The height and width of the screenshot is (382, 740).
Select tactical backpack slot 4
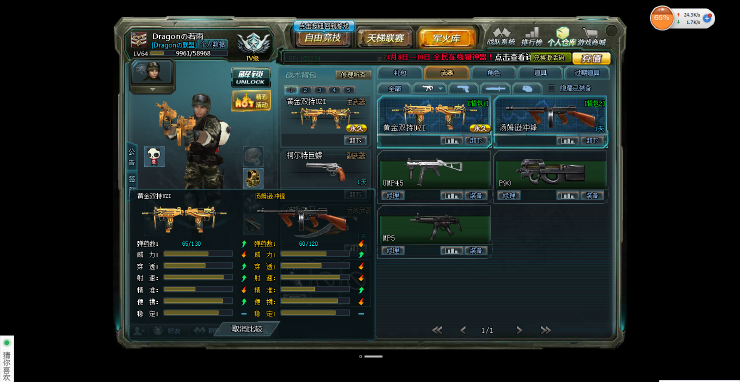[x=335, y=90]
